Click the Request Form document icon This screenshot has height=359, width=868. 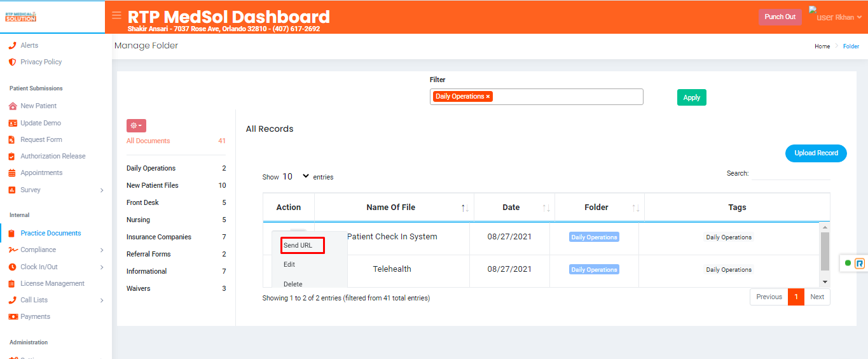tap(12, 139)
